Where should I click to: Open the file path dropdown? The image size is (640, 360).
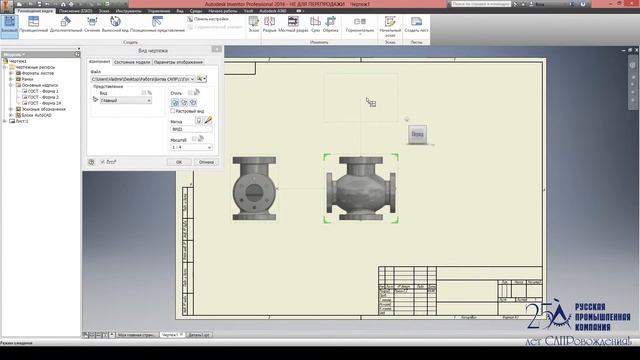click(192, 79)
